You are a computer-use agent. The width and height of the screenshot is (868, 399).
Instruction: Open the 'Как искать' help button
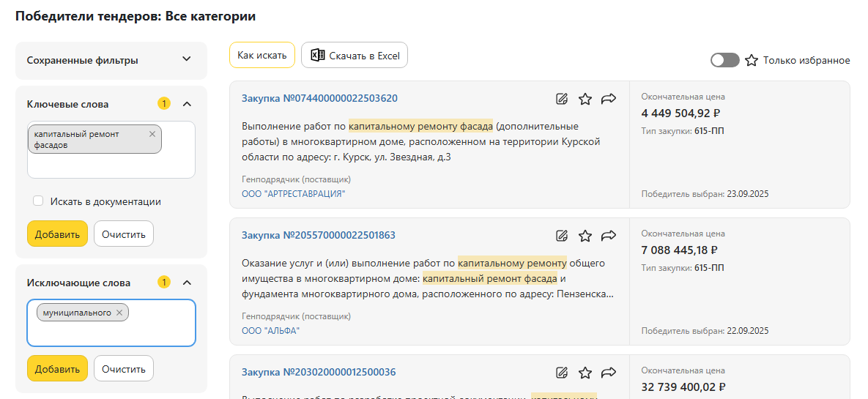click(x=262, y=56)
